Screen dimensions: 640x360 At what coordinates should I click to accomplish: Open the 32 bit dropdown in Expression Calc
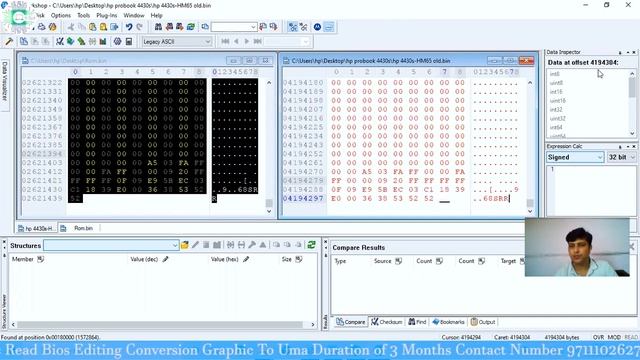622,157
